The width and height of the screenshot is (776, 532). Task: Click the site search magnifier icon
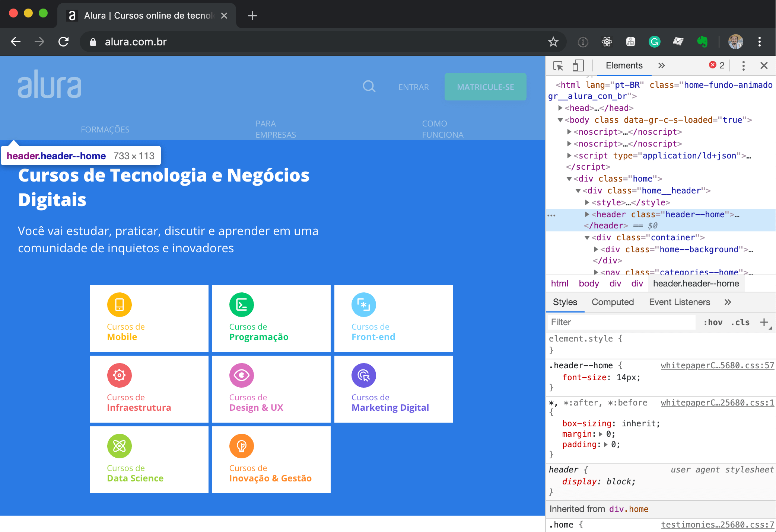369,87
